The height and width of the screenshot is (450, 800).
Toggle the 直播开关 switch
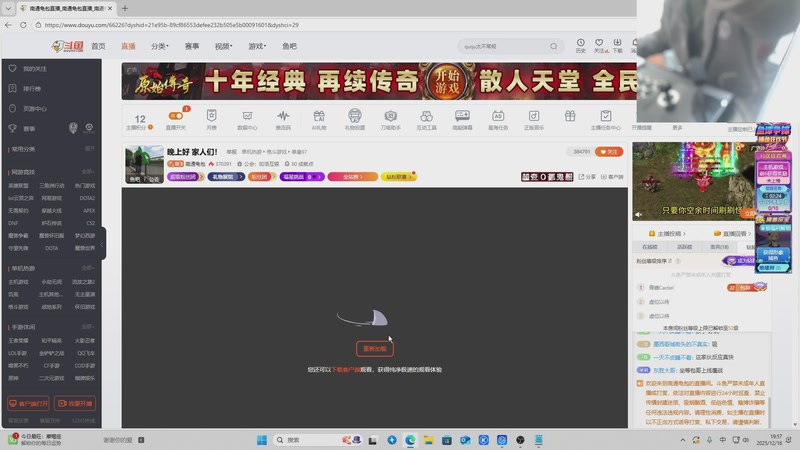(x=176, y=116)
